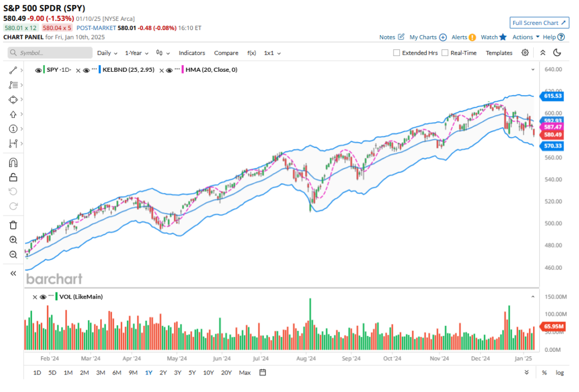Zoom in using the magnifier plus icon
Screen dimensions: 579x392
(14, 240)
